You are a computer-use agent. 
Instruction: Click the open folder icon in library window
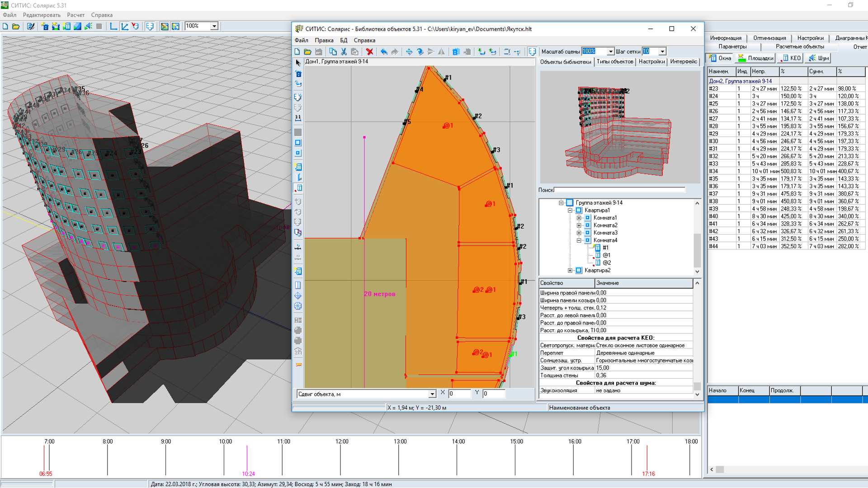(x=307, y=52)
